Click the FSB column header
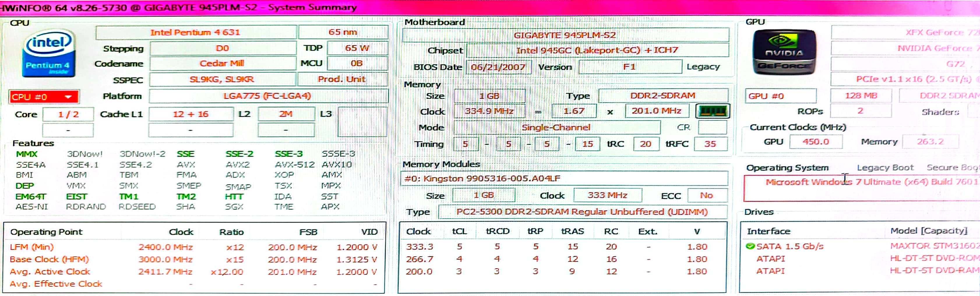 pos(308,232)
